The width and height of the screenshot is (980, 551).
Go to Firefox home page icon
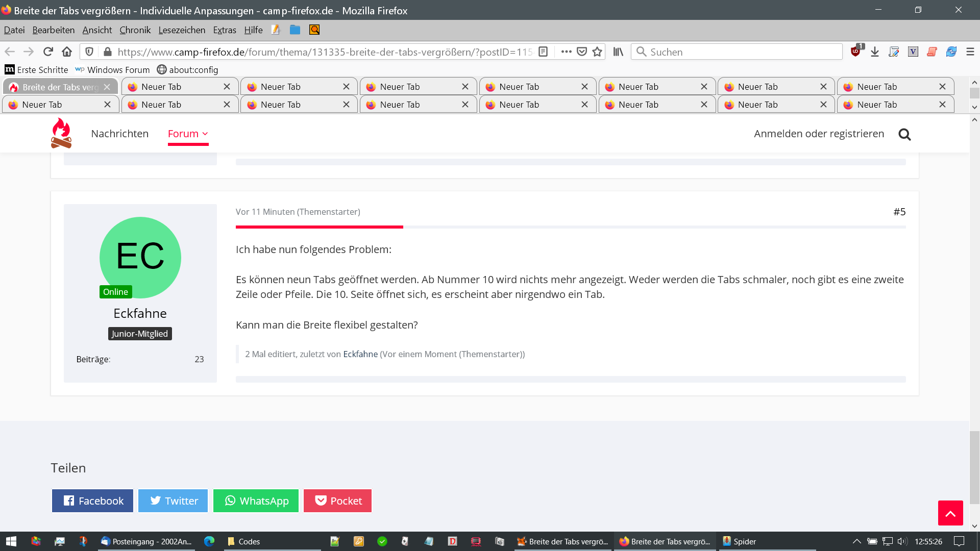click(67, 52)
